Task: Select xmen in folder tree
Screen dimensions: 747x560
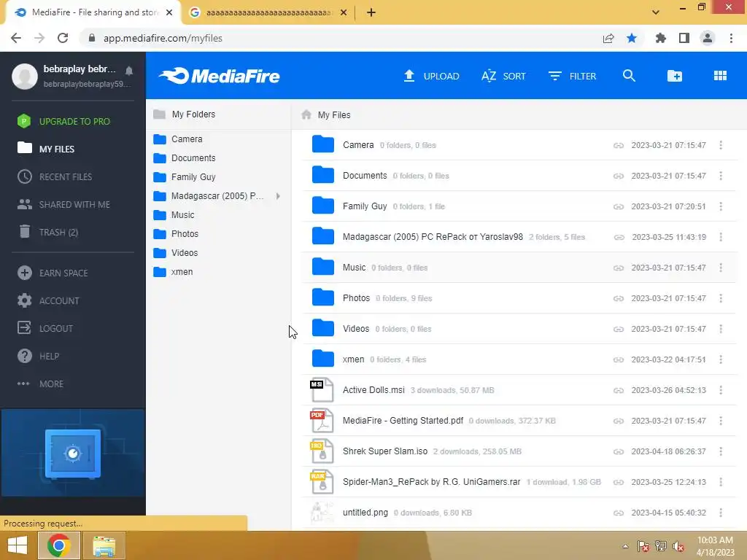Action: 172,272
